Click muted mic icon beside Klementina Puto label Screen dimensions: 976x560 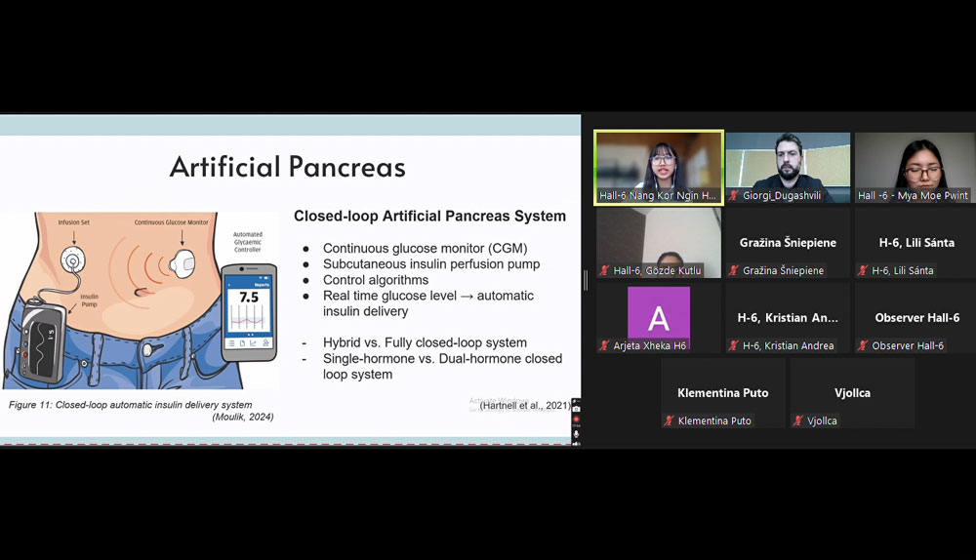669,421
